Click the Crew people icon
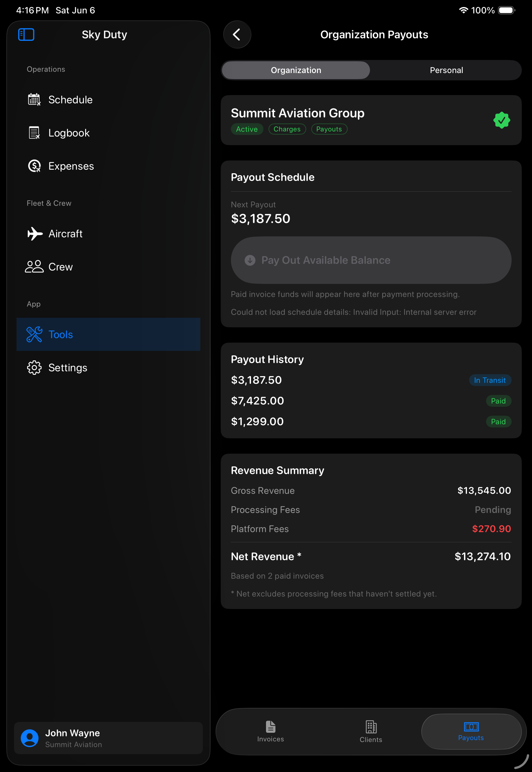The height and width of the screenshot is (772, 532). 34,267
